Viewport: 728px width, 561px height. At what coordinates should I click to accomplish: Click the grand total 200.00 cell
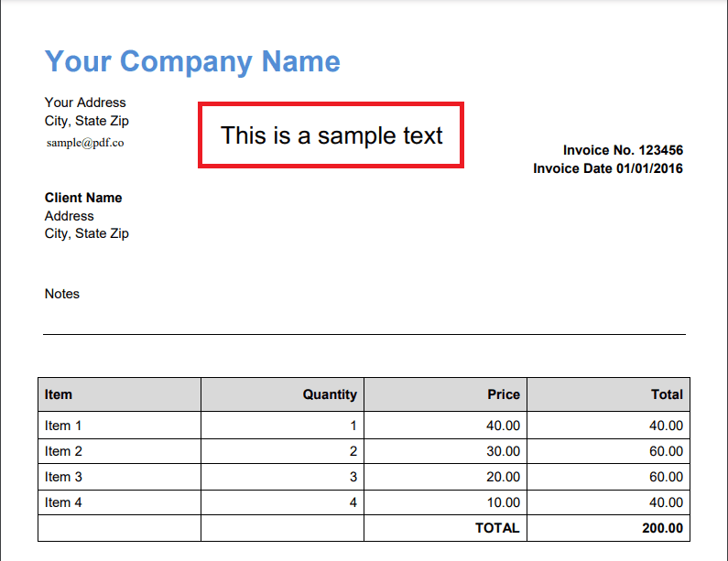pyautogui.click(x=662, y=528)
